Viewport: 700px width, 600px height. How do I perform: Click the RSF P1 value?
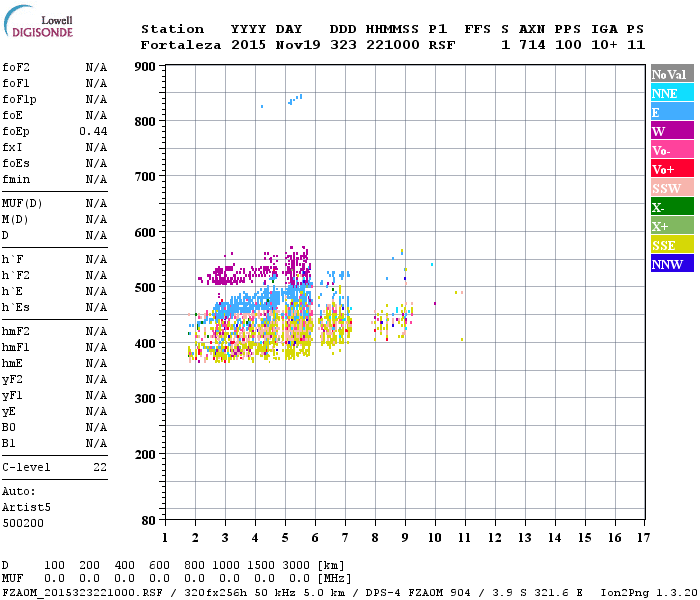(x=442, y=45)
